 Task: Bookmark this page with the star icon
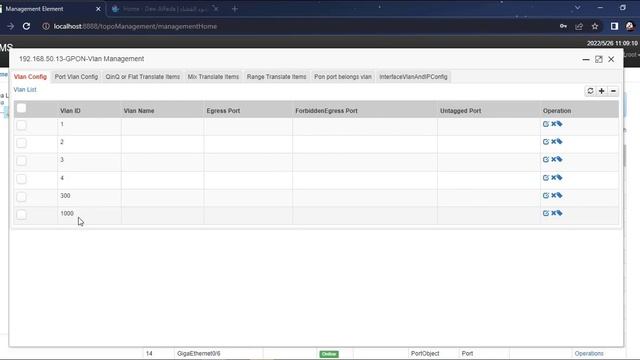595,26
